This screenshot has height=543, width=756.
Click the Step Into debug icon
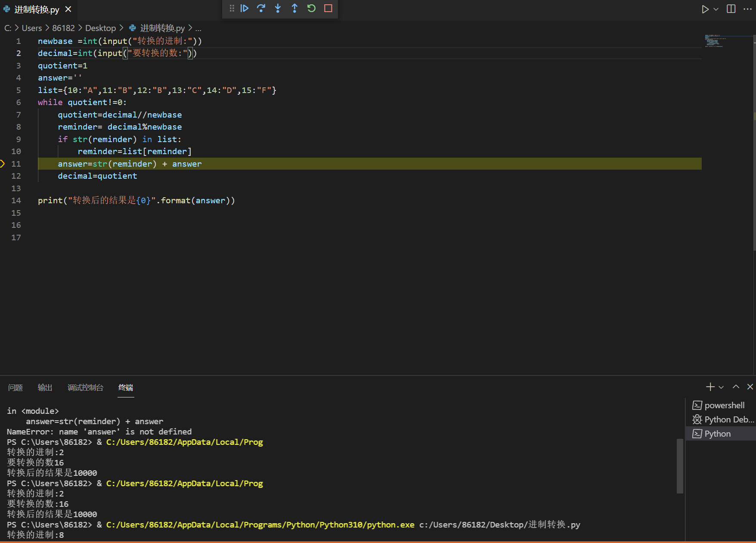coord(278,8)
